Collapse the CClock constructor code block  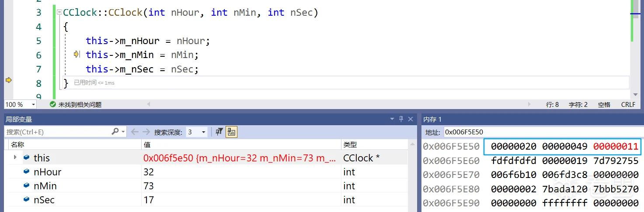click(59, 12)
